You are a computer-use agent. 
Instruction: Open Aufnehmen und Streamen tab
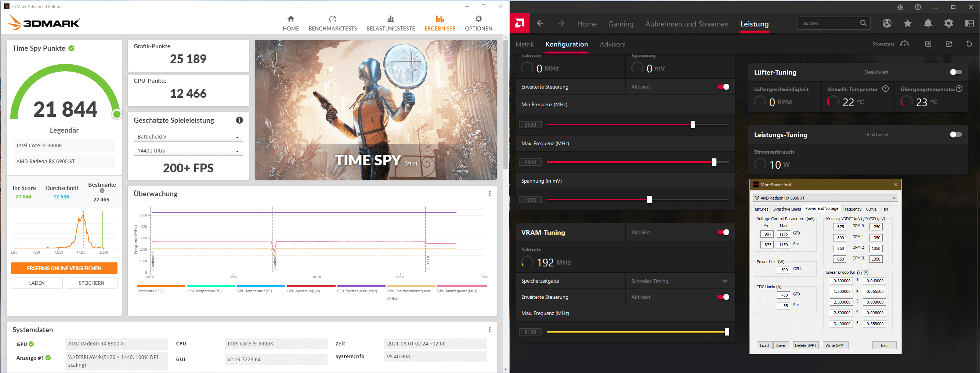687,24
